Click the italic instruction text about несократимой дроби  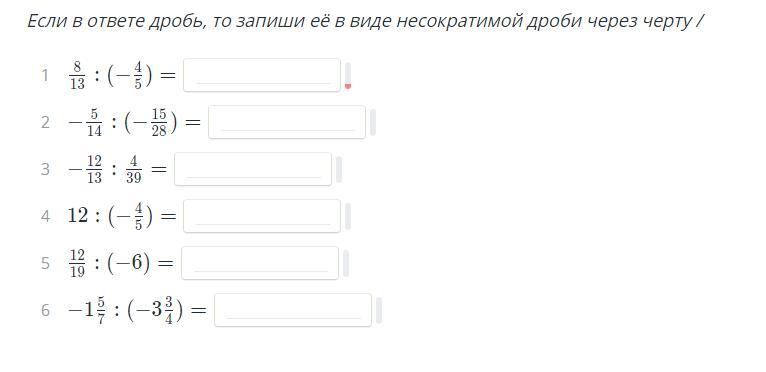click(365, 21)
